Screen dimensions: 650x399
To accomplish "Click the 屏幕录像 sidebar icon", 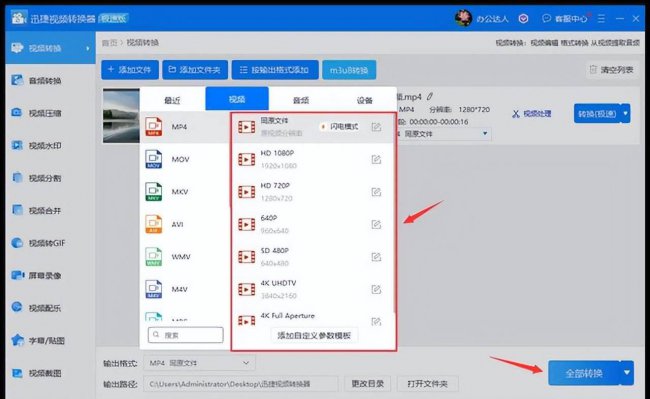I will (17, 275).
